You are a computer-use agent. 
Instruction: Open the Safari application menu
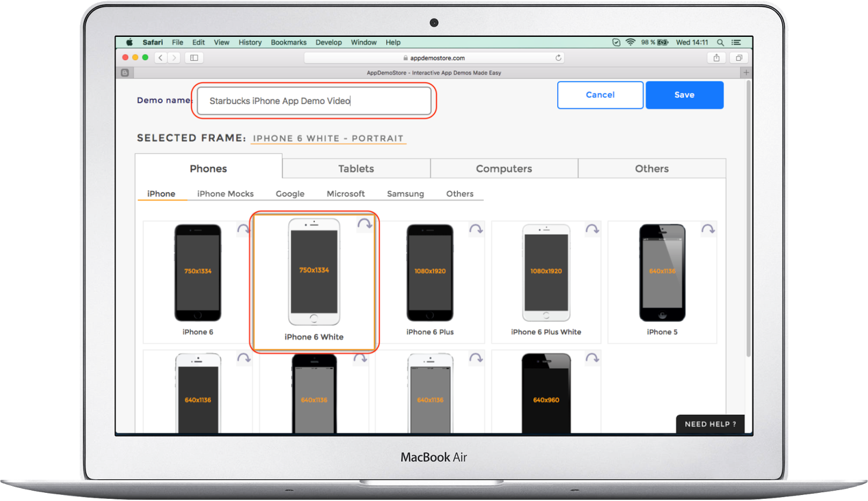152,42
